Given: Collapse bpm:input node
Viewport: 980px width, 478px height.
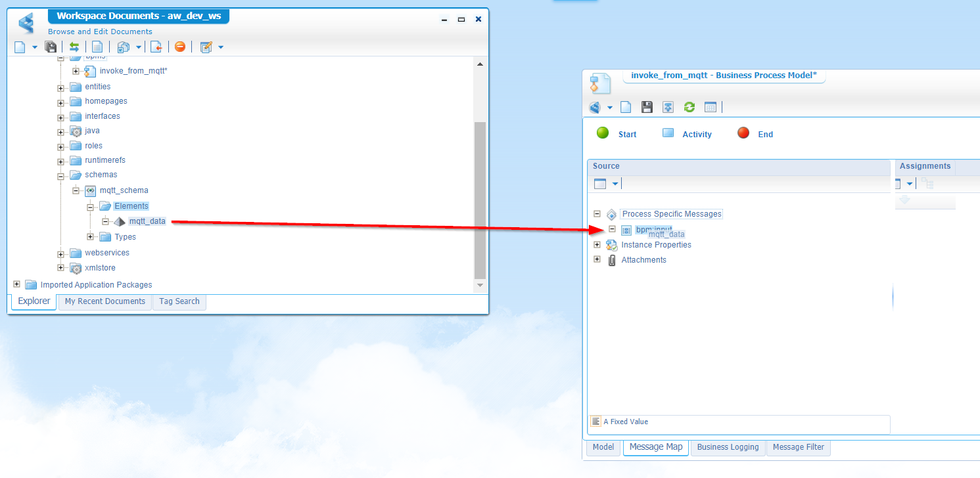Looking at the screenshot, I should 612,229.
